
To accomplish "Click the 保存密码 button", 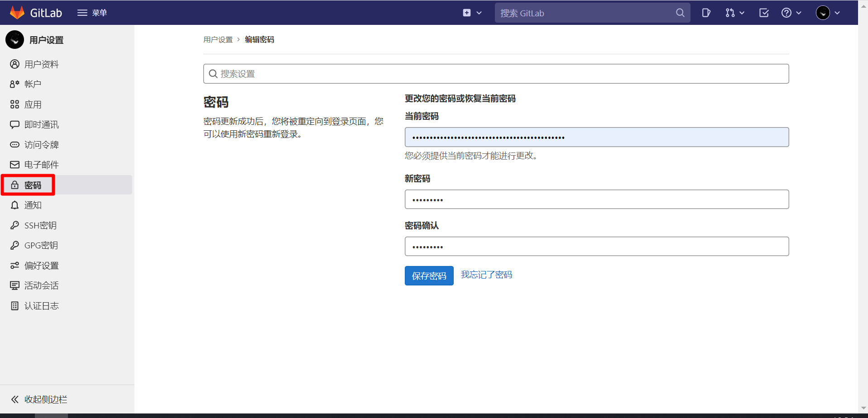I will [x=429, y=275].
